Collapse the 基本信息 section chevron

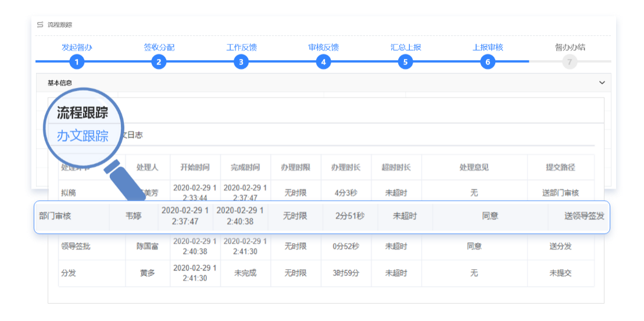click(x=602, y=83)
